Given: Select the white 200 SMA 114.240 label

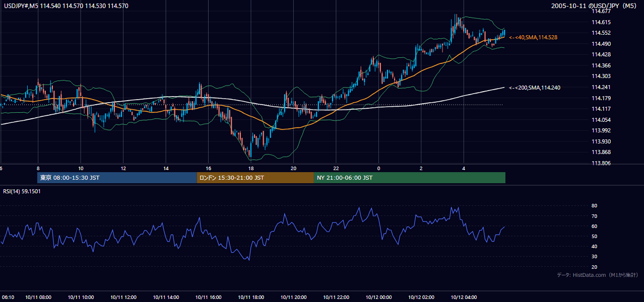Looking at the screenshot, I should tap(535, 88).
